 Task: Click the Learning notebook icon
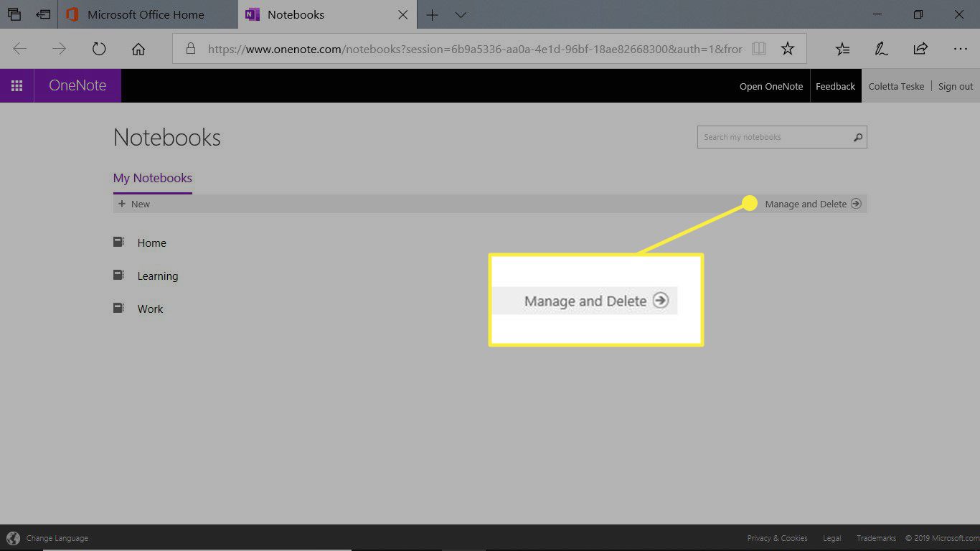point(118,275)
